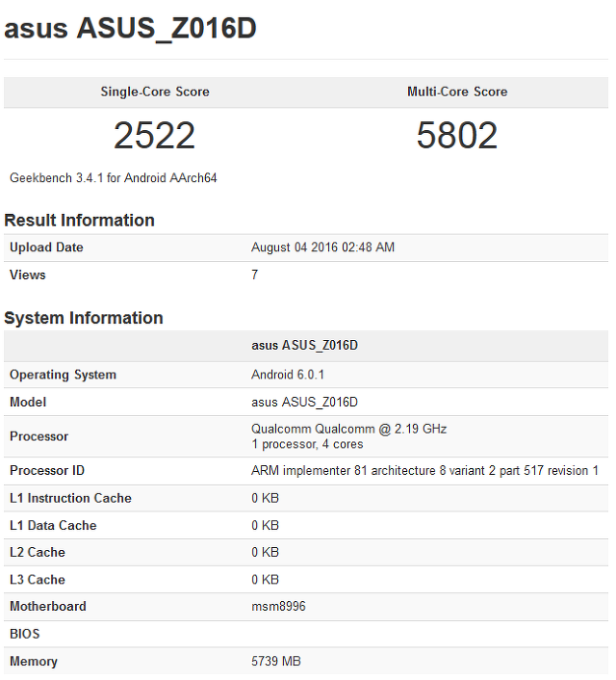Image resolution: width=616 pixels, height=680 pixels.
Task: Click the Model label
Action: (28, 402)
